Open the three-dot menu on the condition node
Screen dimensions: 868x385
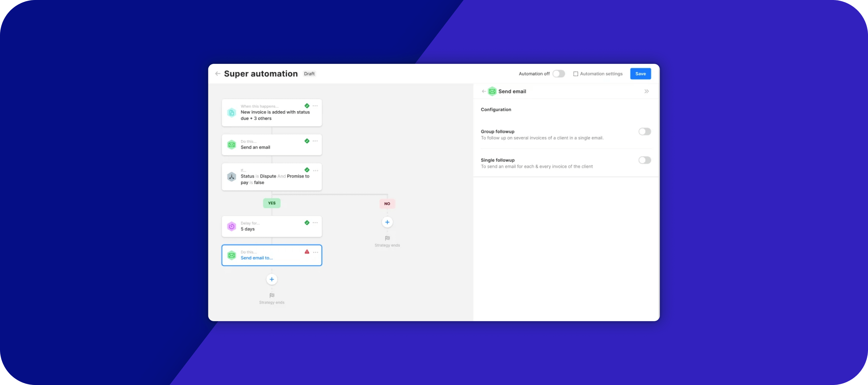pos(315,170)
